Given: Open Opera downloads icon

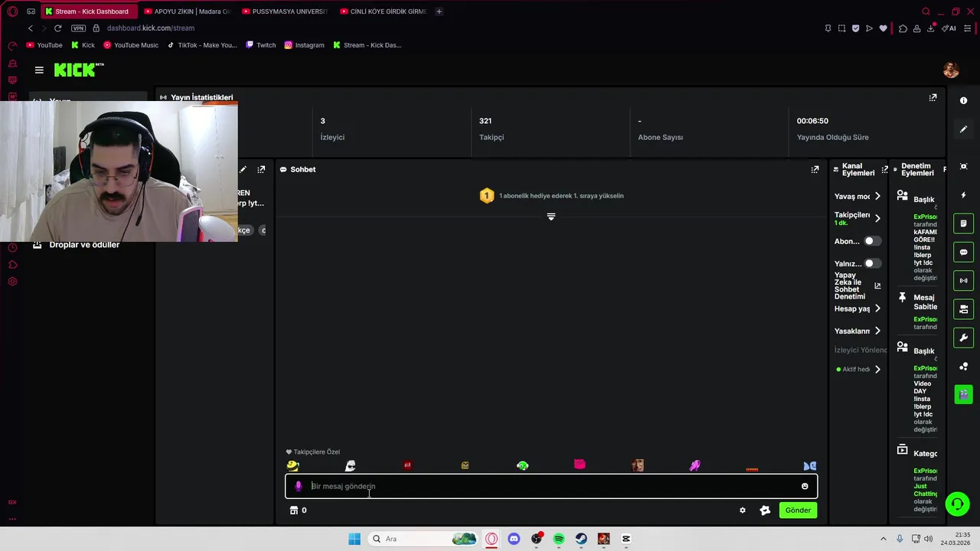Looking at the screenshot, I should [x=930, y=28].
